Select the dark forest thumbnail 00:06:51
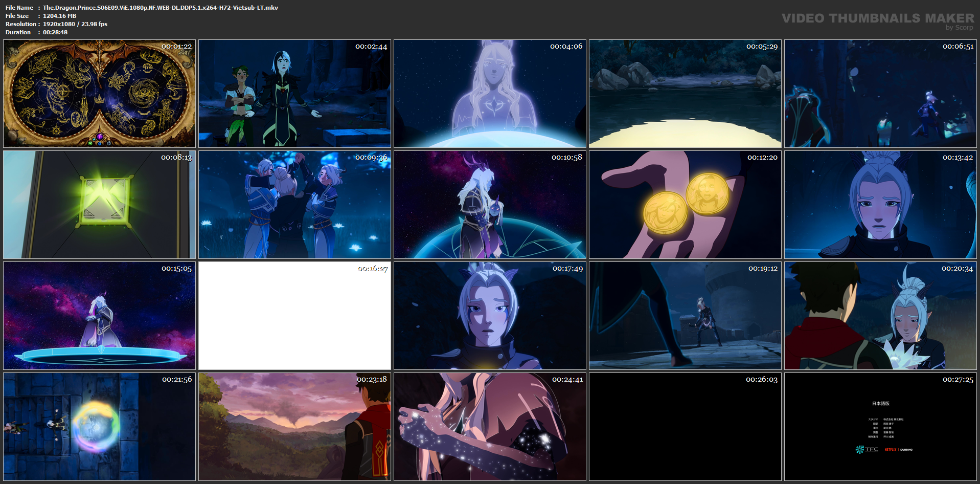 (881, 94)
